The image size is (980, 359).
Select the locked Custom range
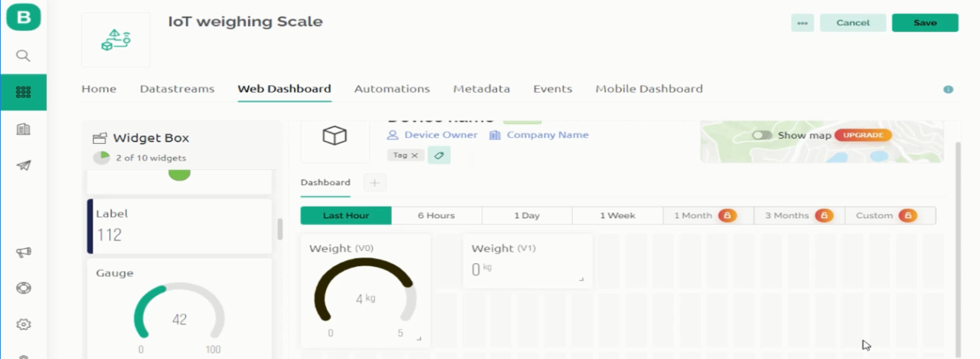coord(890,216)
